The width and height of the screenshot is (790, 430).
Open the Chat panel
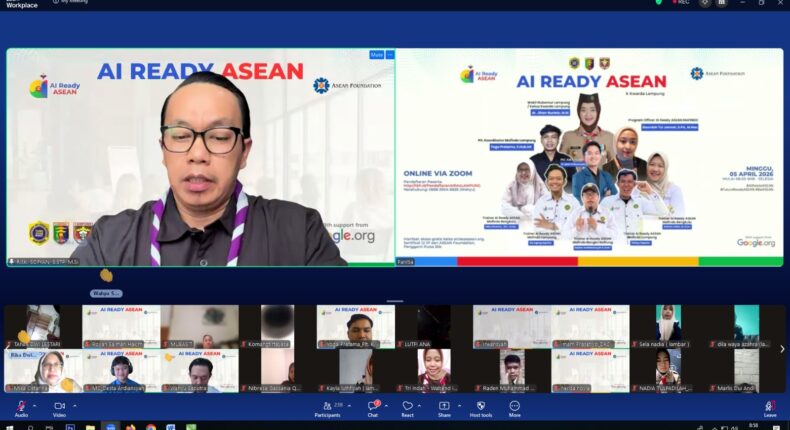pyautogui.click(x=372, y=407)
